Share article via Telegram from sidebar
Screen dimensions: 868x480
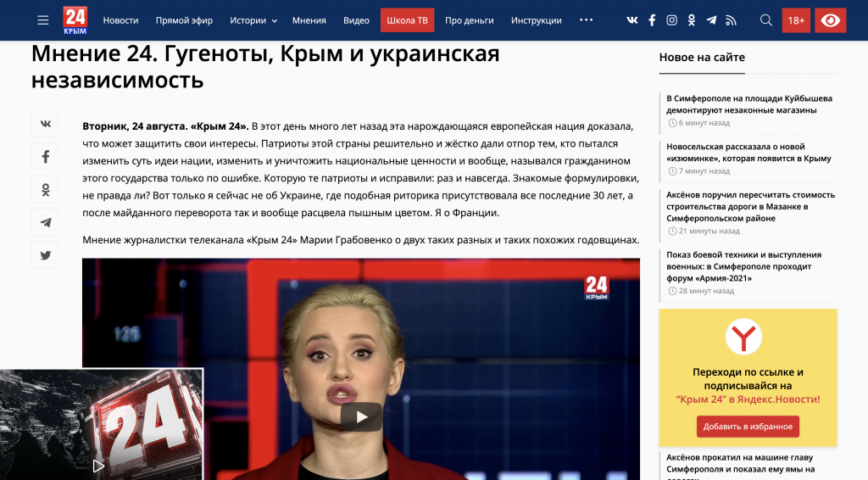46,222
